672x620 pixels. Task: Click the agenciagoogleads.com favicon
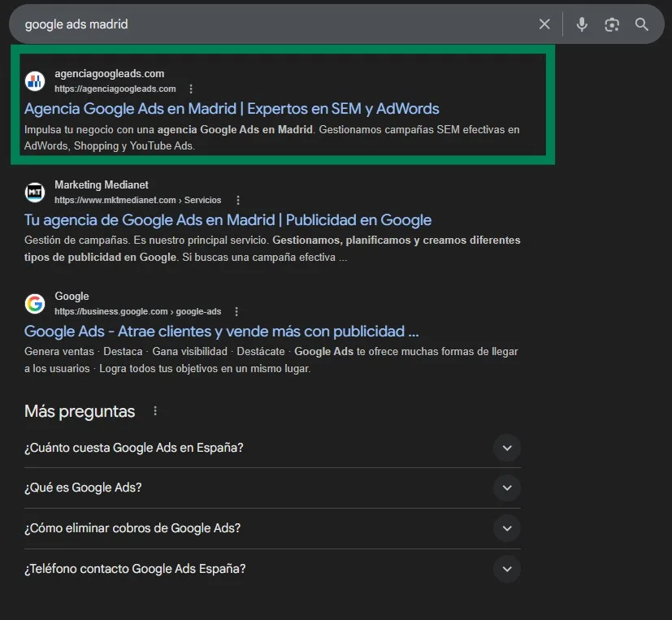[35, 81]
